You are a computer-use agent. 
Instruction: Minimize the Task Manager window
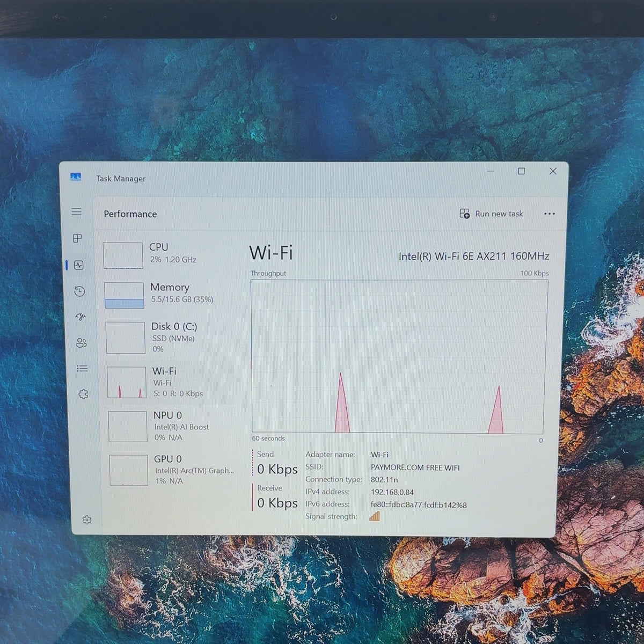(491, 171)
